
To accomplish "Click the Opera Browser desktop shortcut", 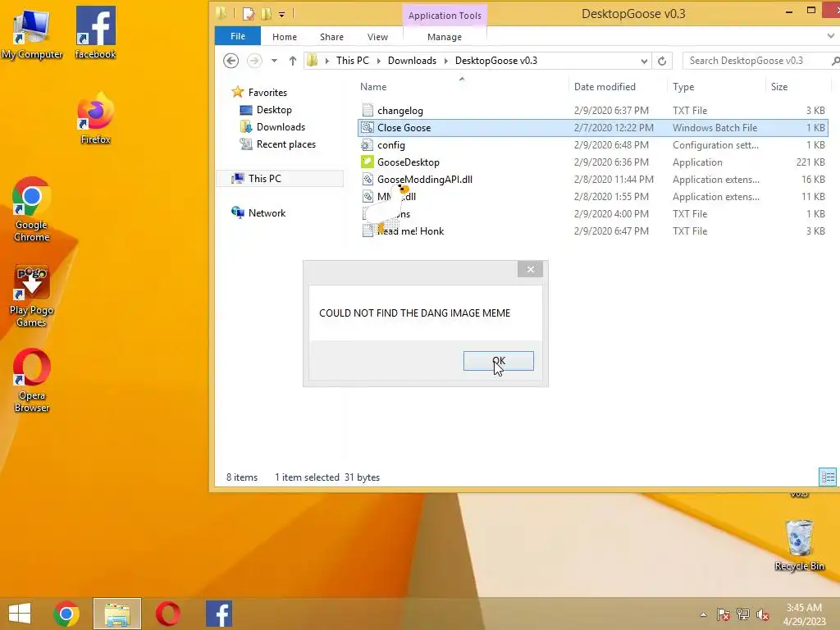I will tap(32, 381).
